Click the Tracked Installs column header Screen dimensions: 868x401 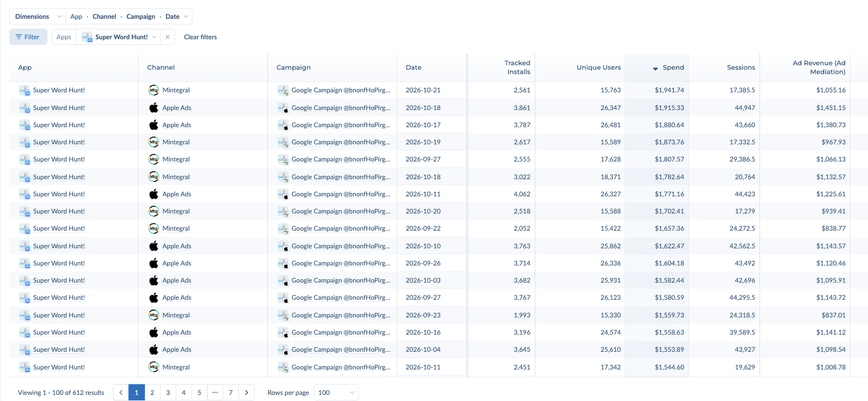click(x=501, y=67)
